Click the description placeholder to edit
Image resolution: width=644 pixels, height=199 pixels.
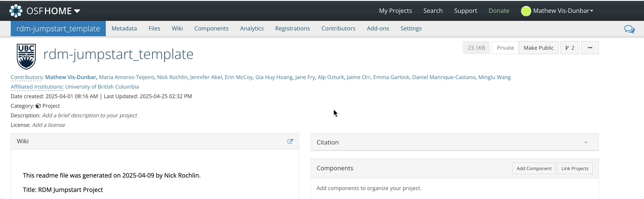point(89,116)
